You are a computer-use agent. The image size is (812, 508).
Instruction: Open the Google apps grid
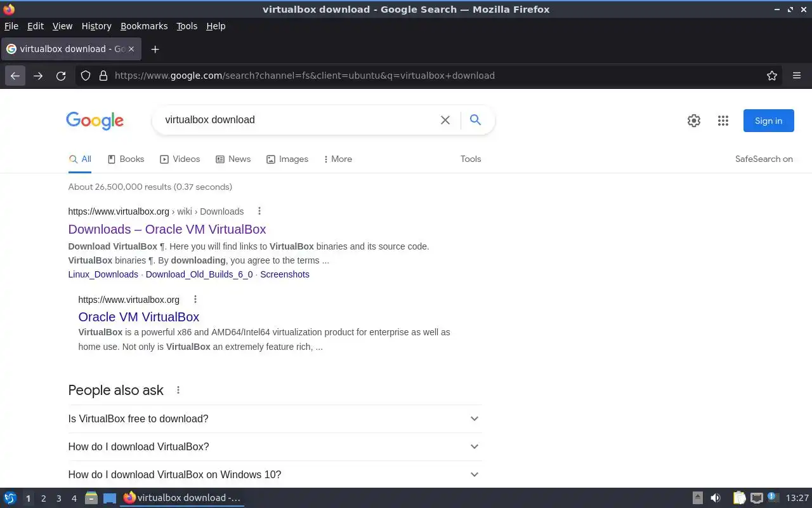click(723, 121)
